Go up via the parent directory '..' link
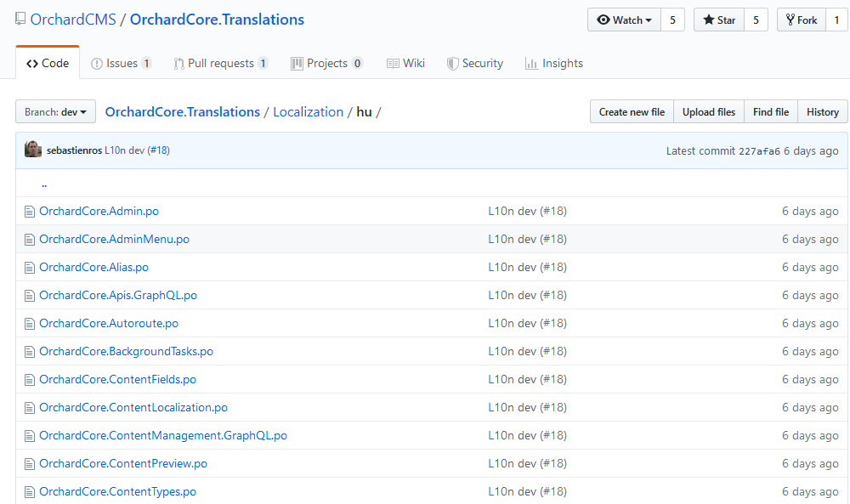The height and width of the screenshot is (504, 850). coord(44,184)
